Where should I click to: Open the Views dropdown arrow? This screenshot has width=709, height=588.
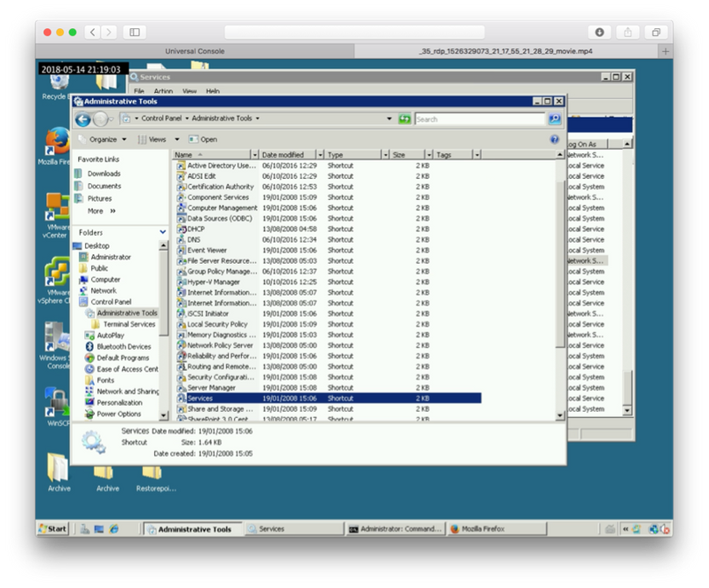click(176, 139)
